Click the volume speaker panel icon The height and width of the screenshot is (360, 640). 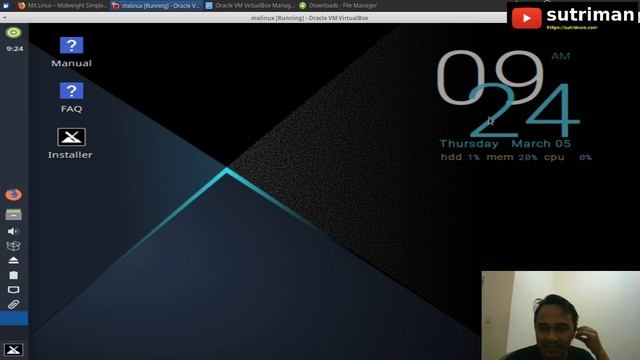[x=13, y=231]
